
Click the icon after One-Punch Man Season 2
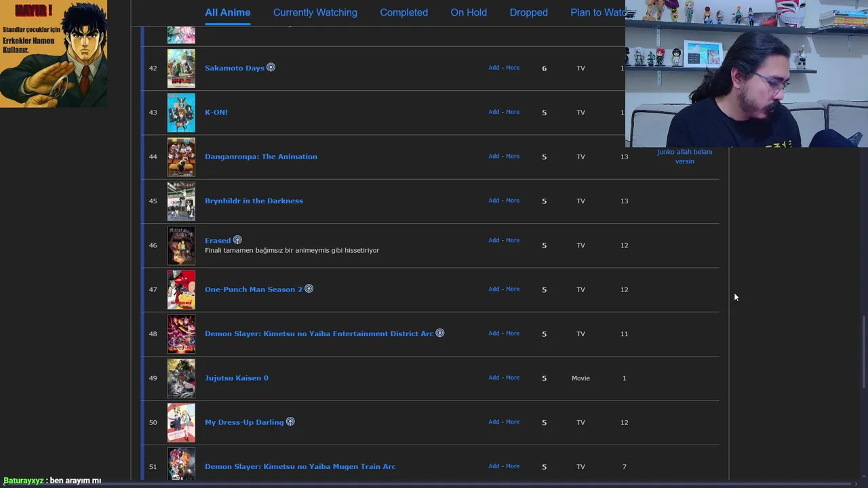point(309,289)
